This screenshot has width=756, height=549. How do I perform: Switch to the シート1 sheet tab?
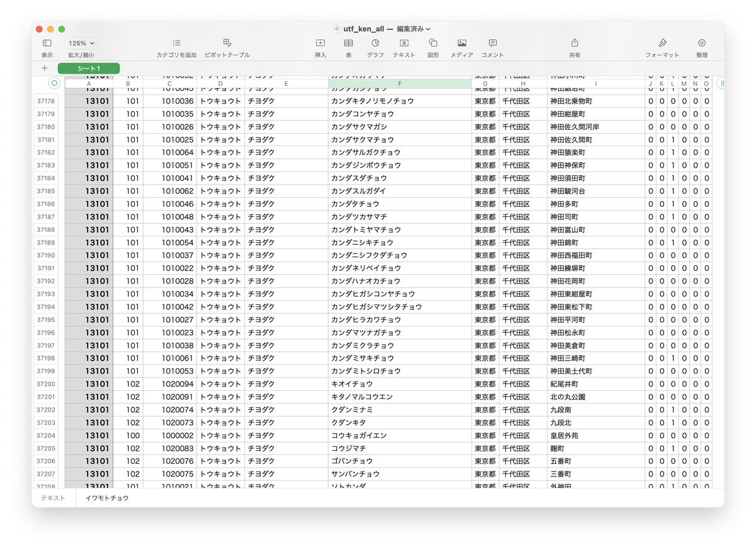pyautogui.click(x=88, y=68)
